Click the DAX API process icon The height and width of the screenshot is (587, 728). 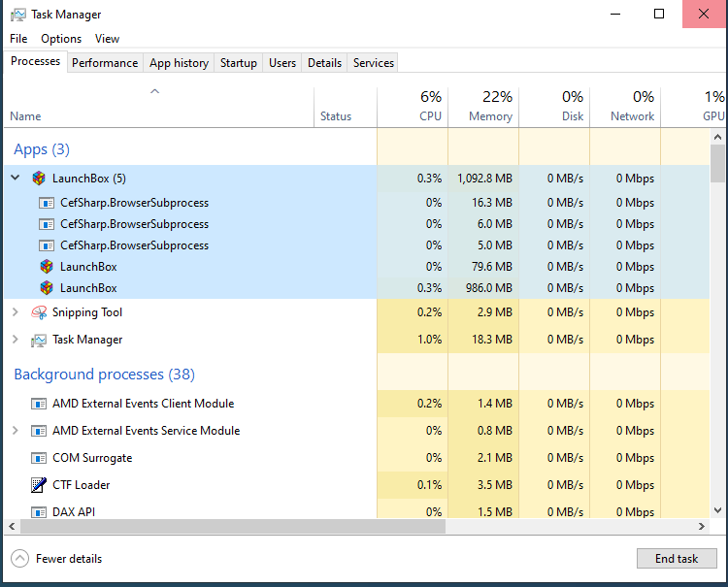point(39,512)
